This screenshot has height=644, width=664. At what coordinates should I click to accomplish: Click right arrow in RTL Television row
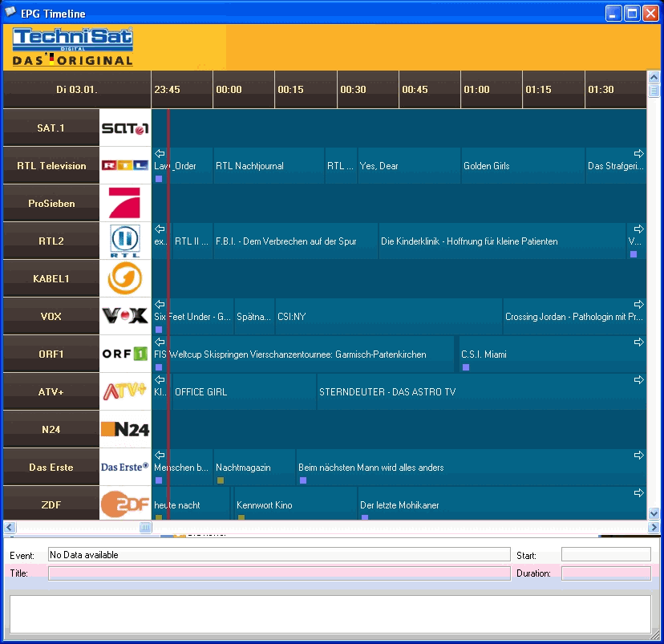click(x=638, y=153)
